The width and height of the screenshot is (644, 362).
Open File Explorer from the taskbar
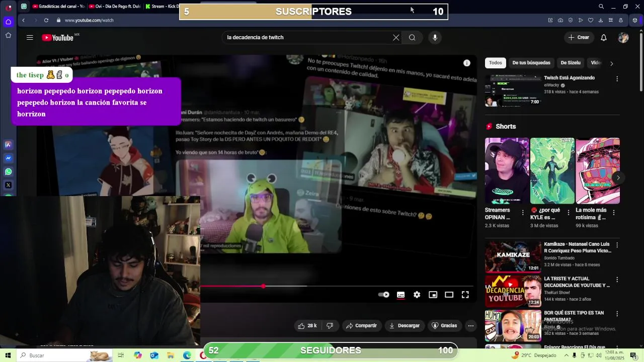tap(171, 355)
